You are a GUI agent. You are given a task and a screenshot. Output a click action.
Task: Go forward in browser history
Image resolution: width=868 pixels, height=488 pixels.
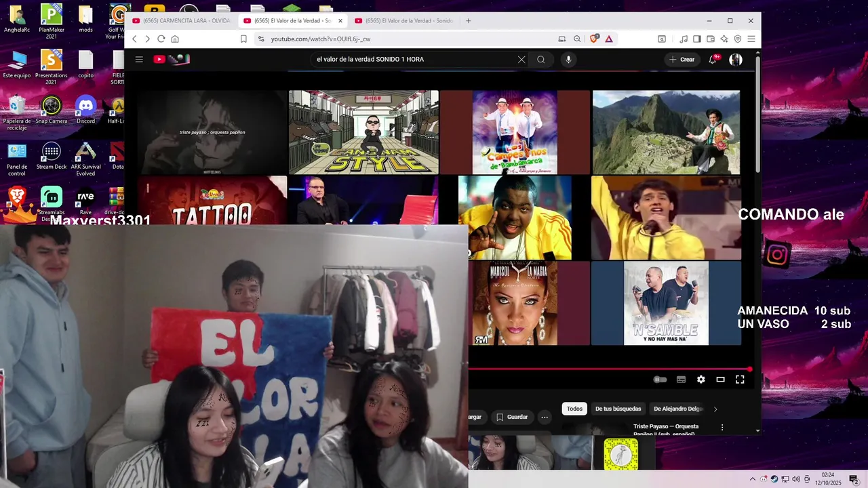coord(147,39)
